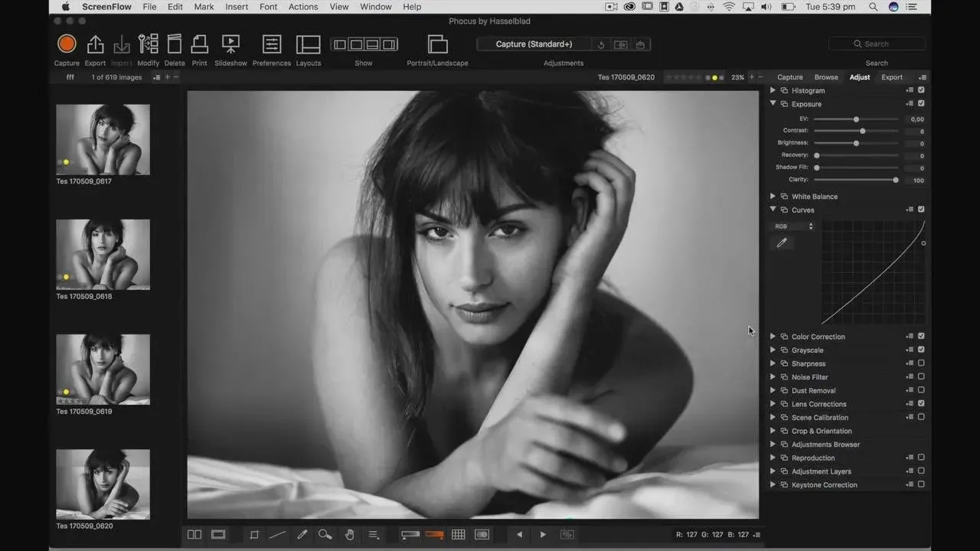Click the Wi-Fi icon in menu bar
The width and height of the screenshot is (980, 551).
pyautogui.click(x=729, y=7)
